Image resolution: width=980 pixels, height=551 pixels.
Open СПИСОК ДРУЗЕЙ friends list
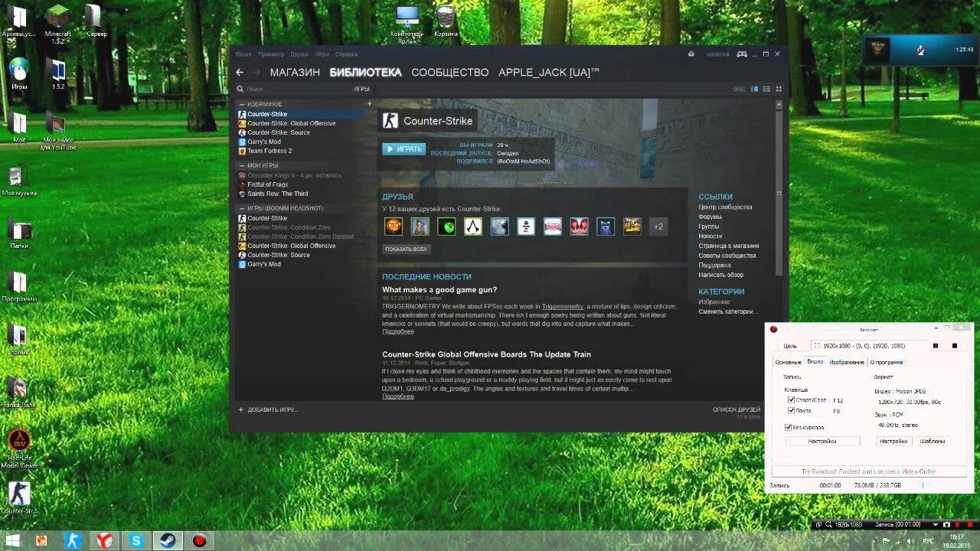point(737,410)
